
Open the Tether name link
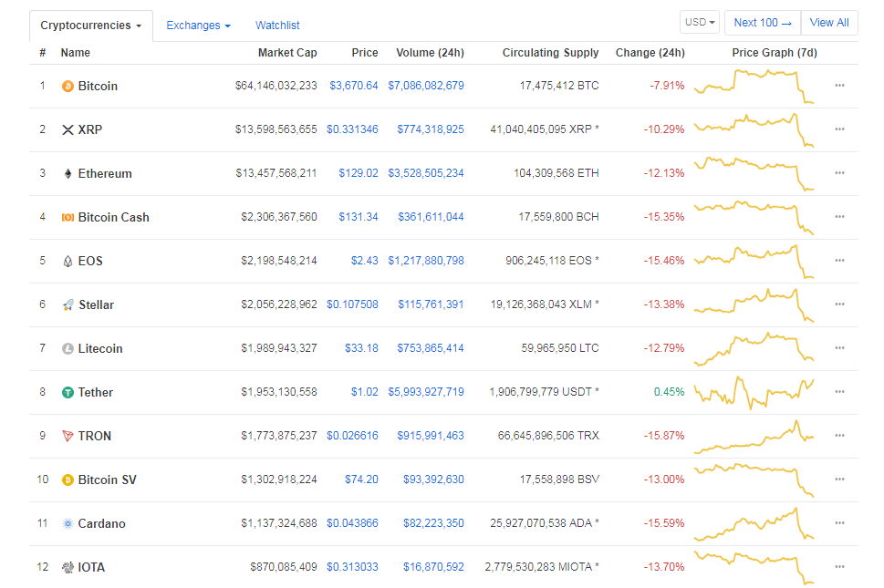coord(95,393)
